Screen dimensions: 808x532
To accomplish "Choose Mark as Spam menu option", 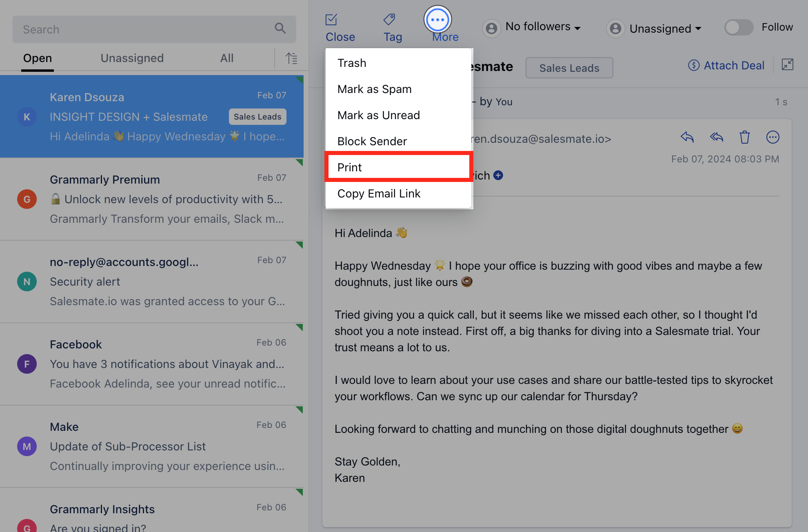I will click(374, 89).
